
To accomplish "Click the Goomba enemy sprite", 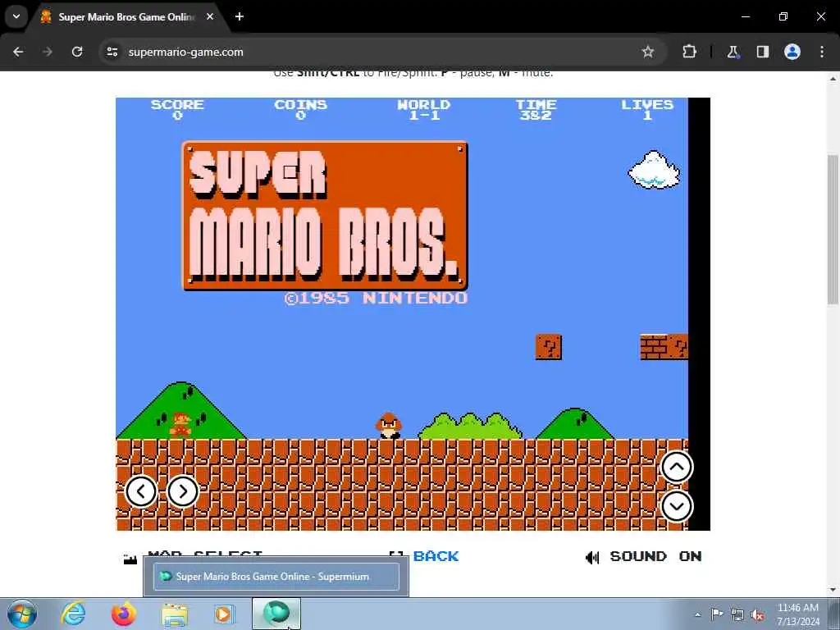I will coord(389,427).
